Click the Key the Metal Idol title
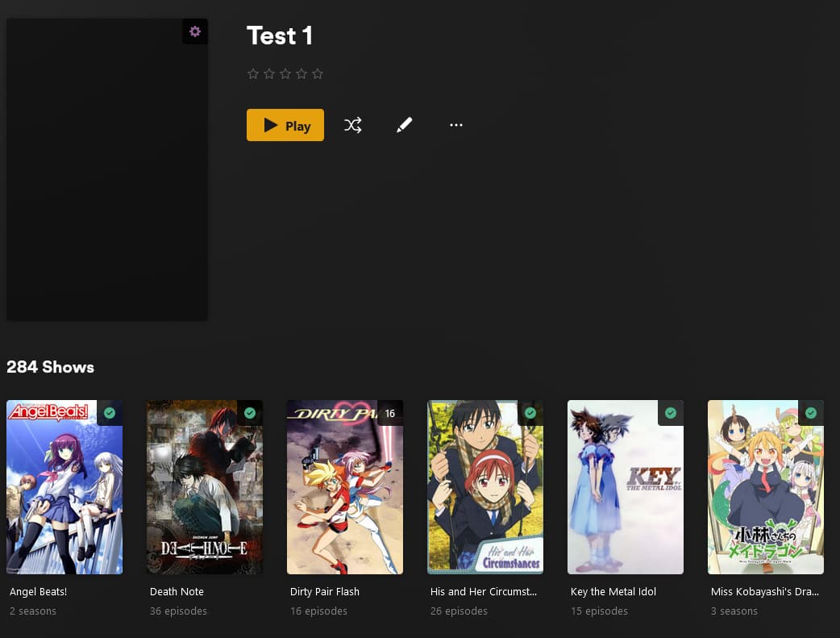Image resolution: width=840 pixels, height=638 pixels. (x=613, y=591)
